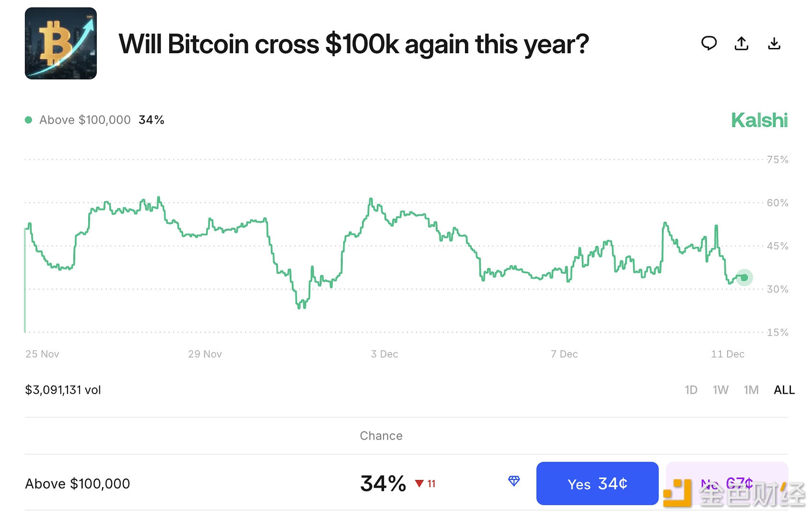This screenshot has width=812, height=514.
Task: Click the market title about Bitcoin $100k
Action: 353,44
